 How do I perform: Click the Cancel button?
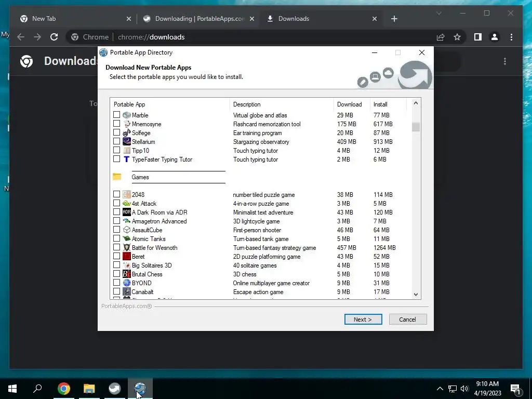pyautogui.click(x=407, y=320)
